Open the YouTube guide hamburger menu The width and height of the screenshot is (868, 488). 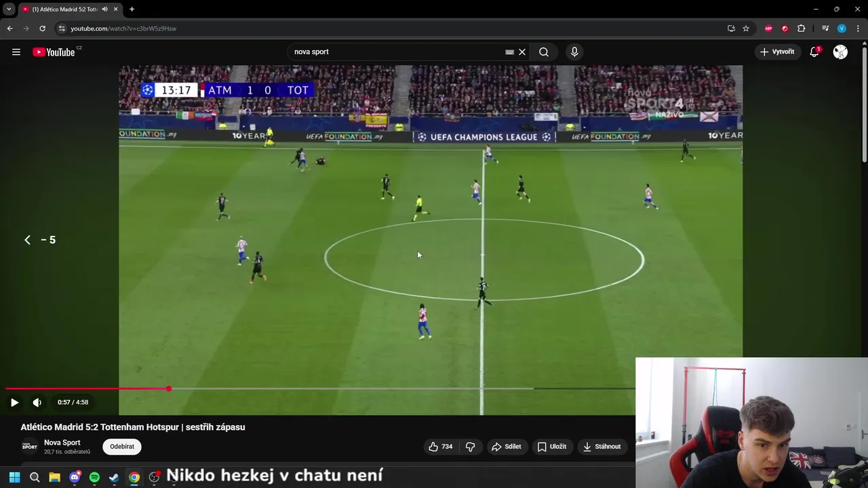(x=16, y=52)
